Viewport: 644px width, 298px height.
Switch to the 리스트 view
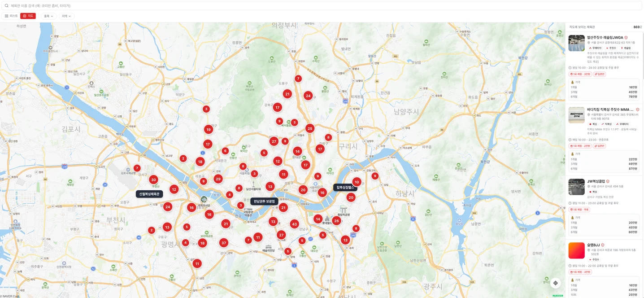point(11,16)
